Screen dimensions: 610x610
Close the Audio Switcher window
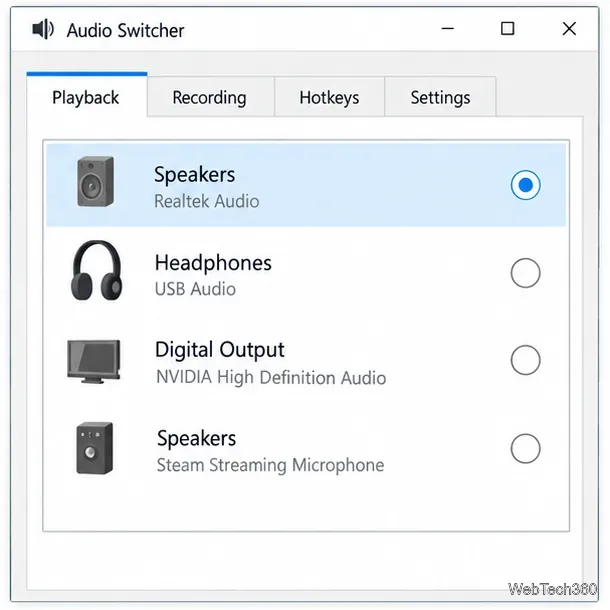click(569, 29)
